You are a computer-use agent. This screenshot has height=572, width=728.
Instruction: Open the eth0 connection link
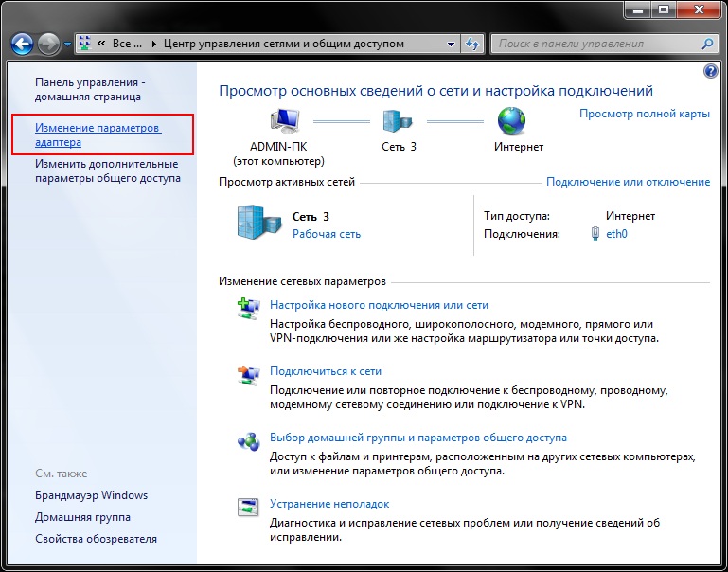(x=616, y=234)
